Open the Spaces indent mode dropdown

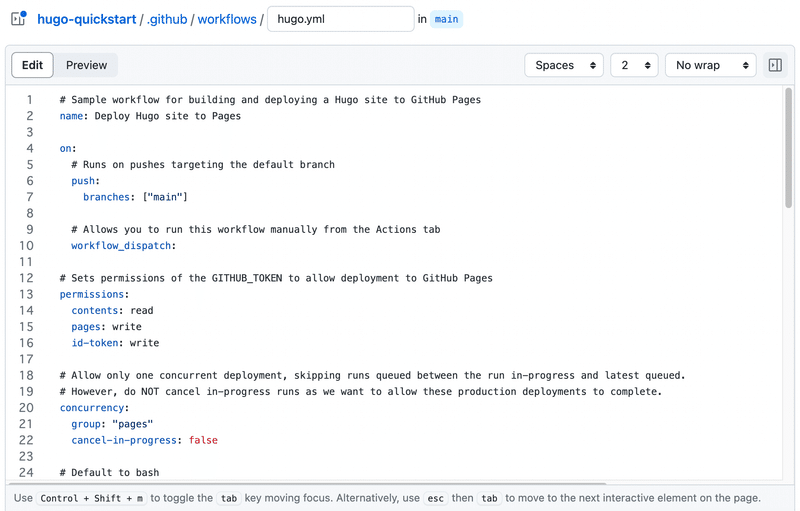[x=564, y=65]
